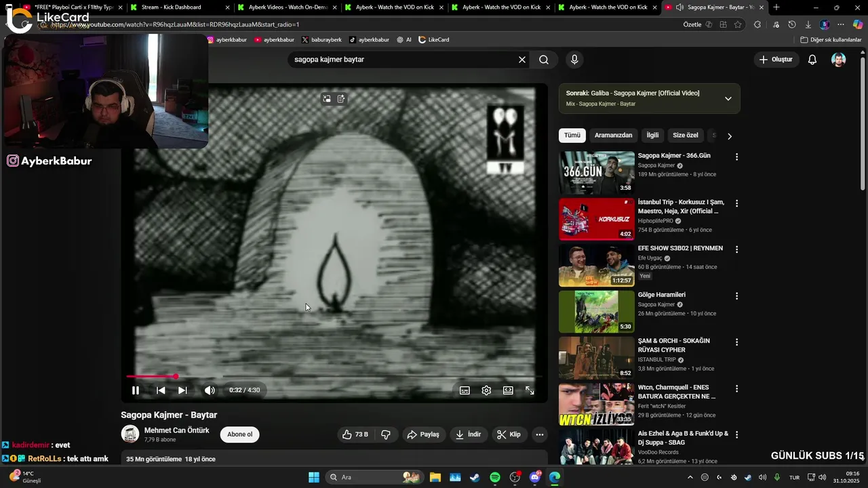Open File Explorer from the taskbar
The width and height of the screenshot is (868, 488).
[435, 477]
